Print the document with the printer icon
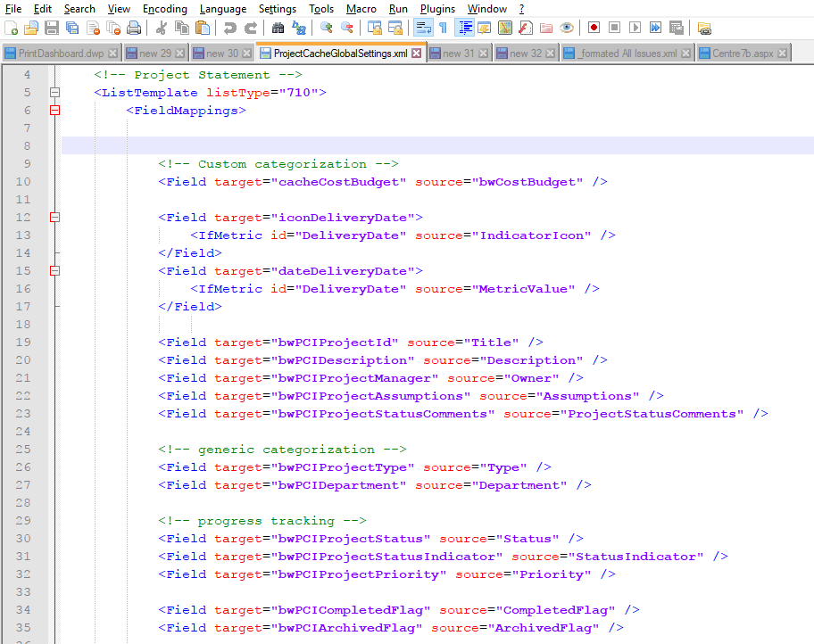This screenshot has width=814, height=644. [x=134, y=28]
